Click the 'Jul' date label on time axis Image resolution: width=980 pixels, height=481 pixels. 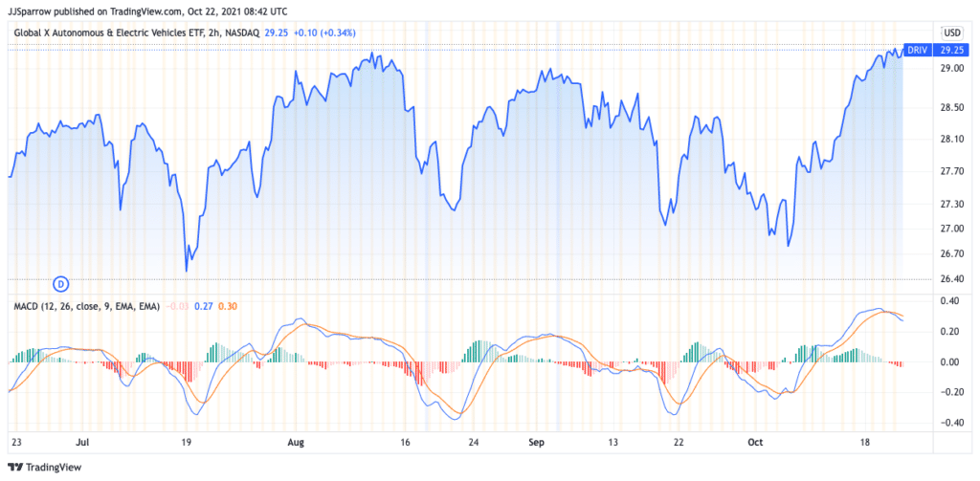(82, 443)
